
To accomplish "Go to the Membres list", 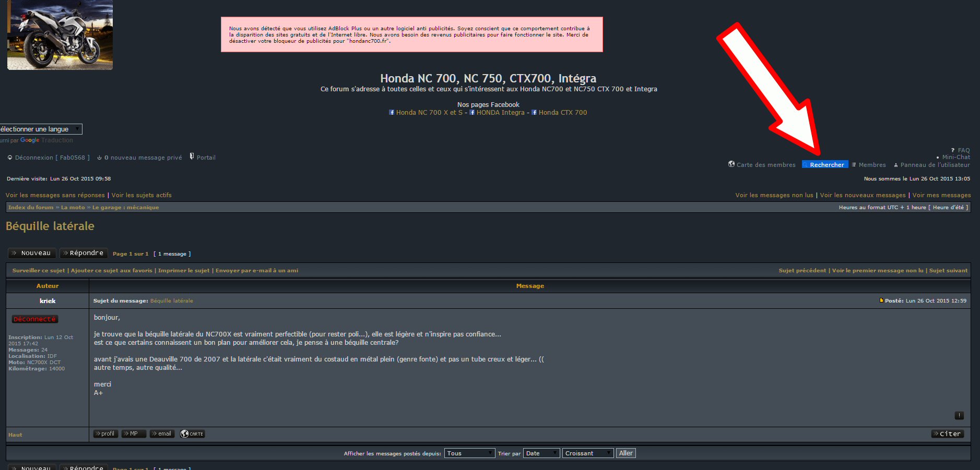I will (872, 165).
